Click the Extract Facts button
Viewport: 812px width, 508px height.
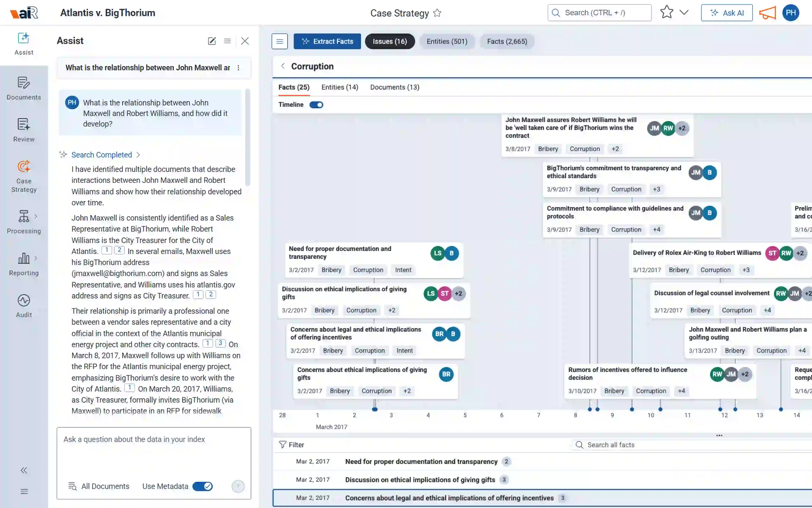pyautogui.click(x=327, y=41)
